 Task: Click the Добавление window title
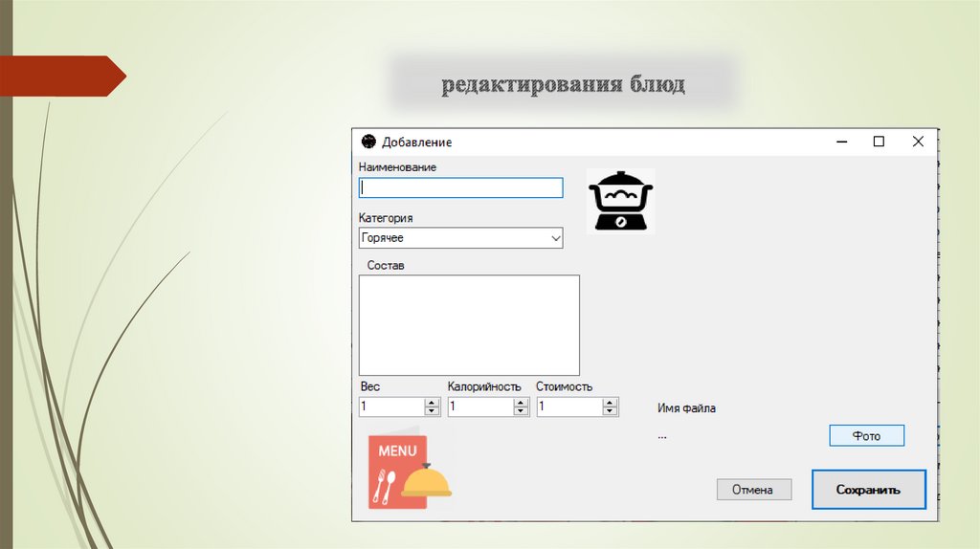click(417, 143)
